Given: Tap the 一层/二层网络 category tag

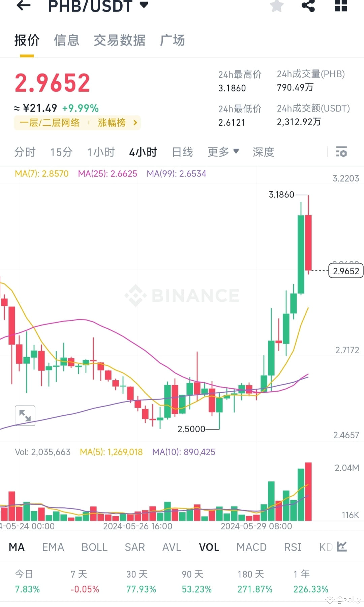Looking at the screenshot, I should point(50,122).
